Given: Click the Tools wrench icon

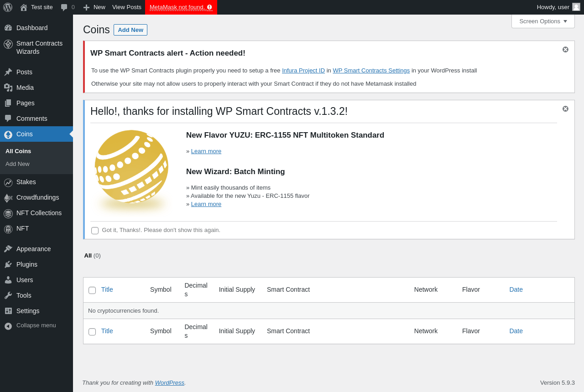Looking at the screenshot, I should coord(8,295).
